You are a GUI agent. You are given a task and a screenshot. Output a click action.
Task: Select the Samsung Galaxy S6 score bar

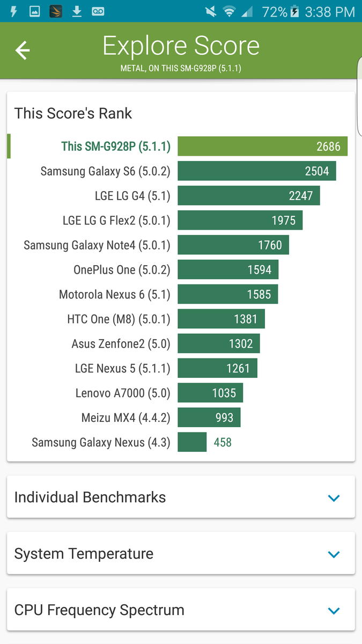(x=256, y=171)
